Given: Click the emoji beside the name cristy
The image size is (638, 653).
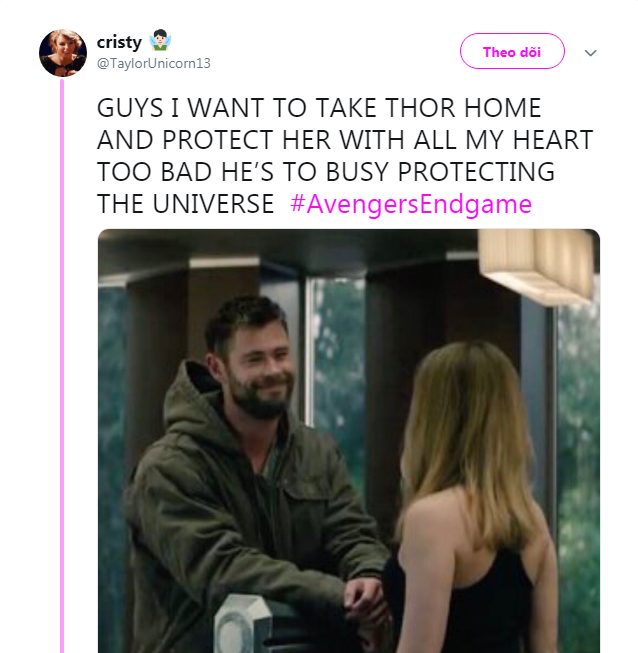Looking at the screenshot, I should [x=158, y=41].
